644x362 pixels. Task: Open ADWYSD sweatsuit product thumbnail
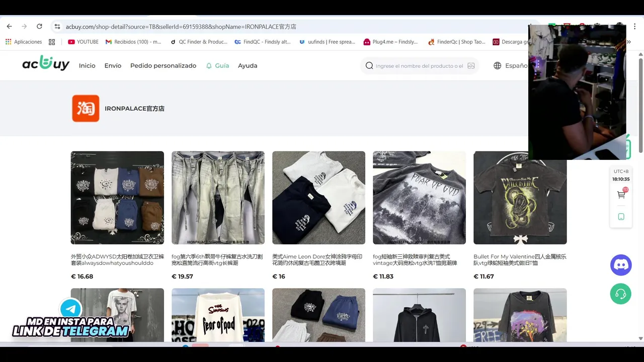[x=117, y=198]
